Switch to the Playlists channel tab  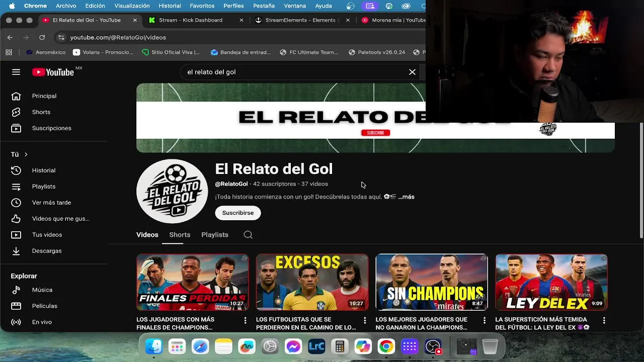point(215,235)
